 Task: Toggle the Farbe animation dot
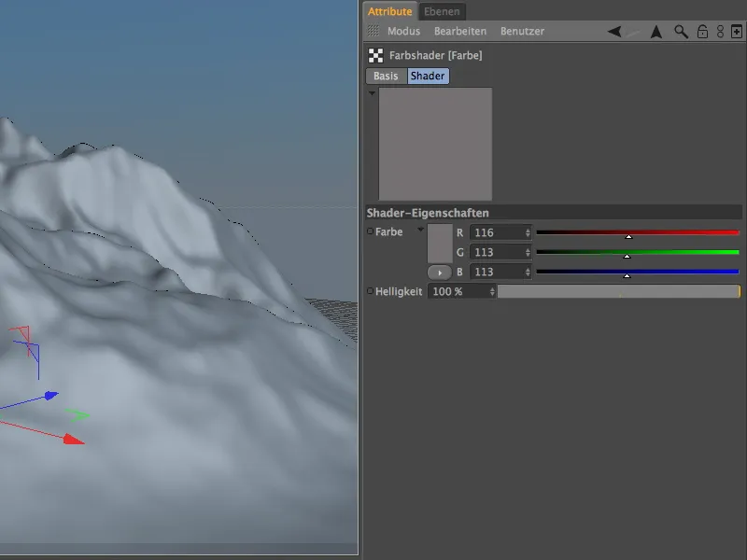coord(370,231)
